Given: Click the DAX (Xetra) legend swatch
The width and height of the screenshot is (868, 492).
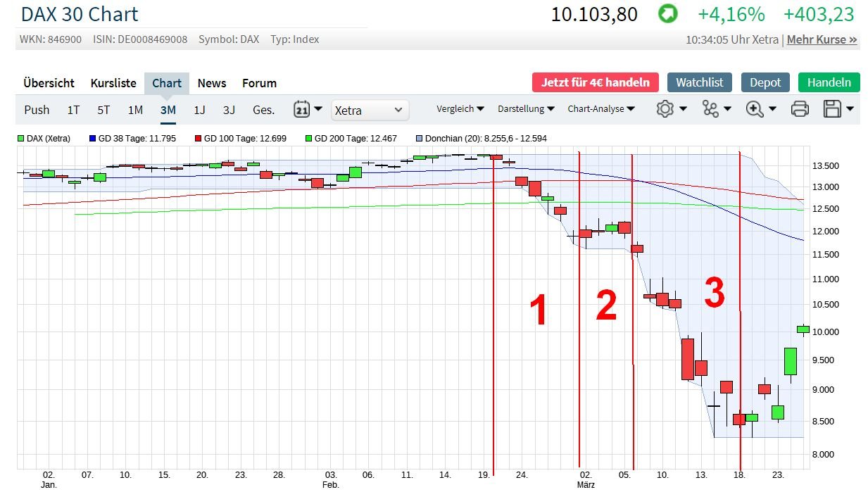Looking at the screenshot, I should pyautogui.click(x=21, y=139).
